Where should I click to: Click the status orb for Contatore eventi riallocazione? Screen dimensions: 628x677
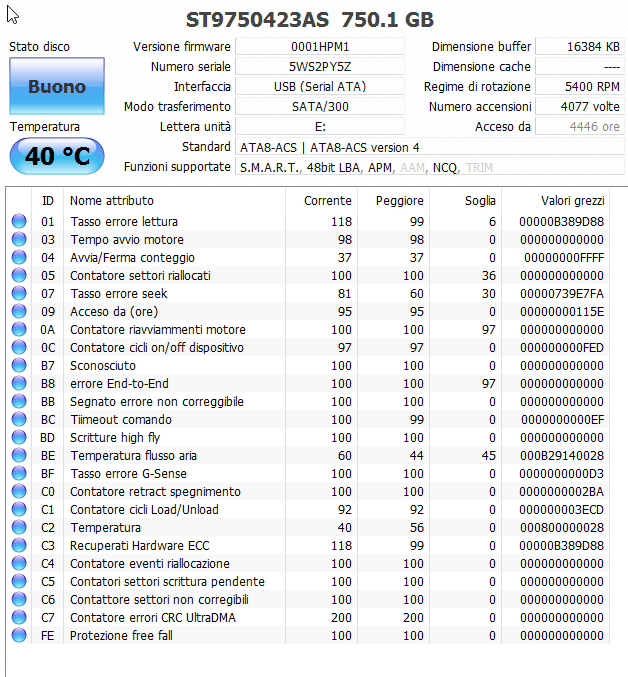(x=19, y=563)
